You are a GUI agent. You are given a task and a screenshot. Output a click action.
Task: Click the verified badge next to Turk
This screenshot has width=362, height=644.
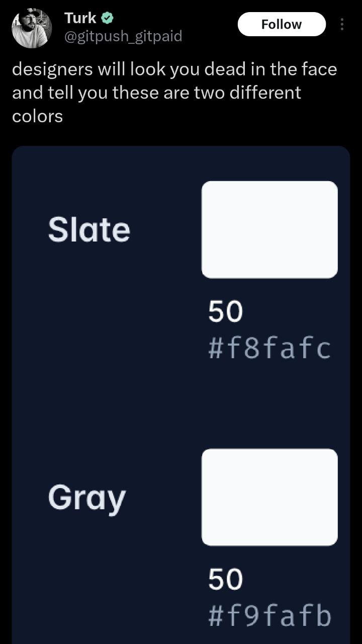[x=107, y=18]
